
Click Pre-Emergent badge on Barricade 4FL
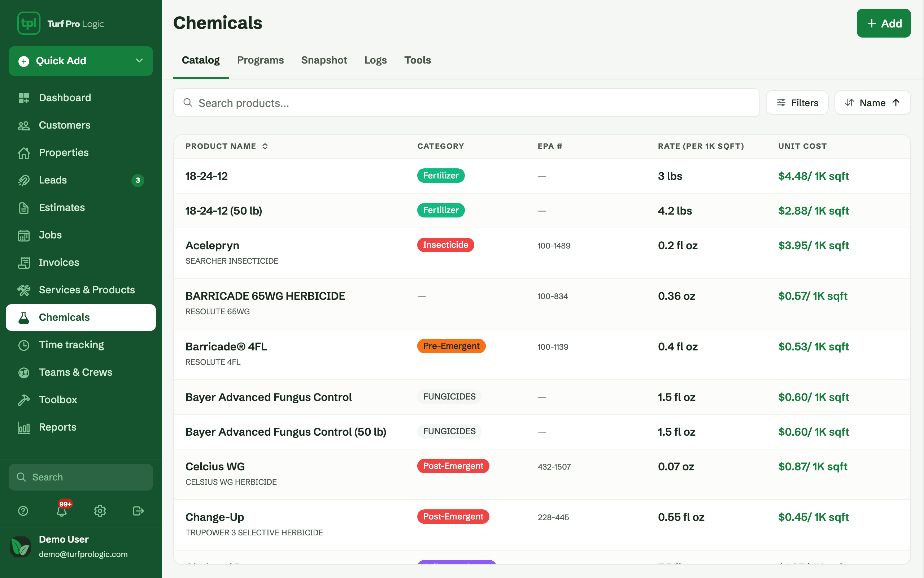click(451, 346)
